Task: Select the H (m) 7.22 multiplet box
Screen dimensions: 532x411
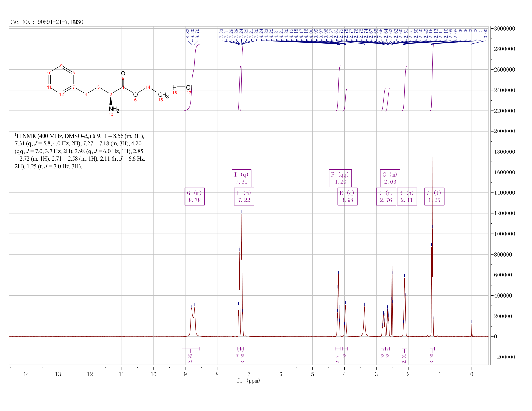Action: 244,196
